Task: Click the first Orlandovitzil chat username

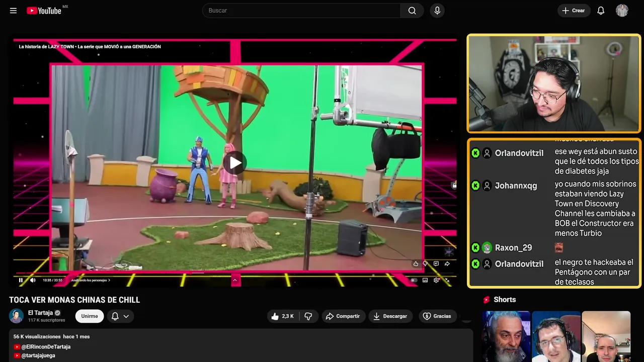Action: coord(519,153)
